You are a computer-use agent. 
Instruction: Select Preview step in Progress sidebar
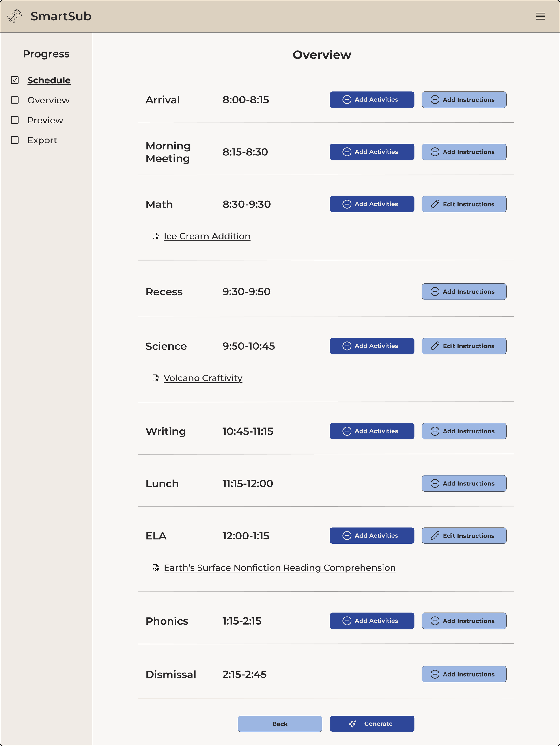point(45,120)
